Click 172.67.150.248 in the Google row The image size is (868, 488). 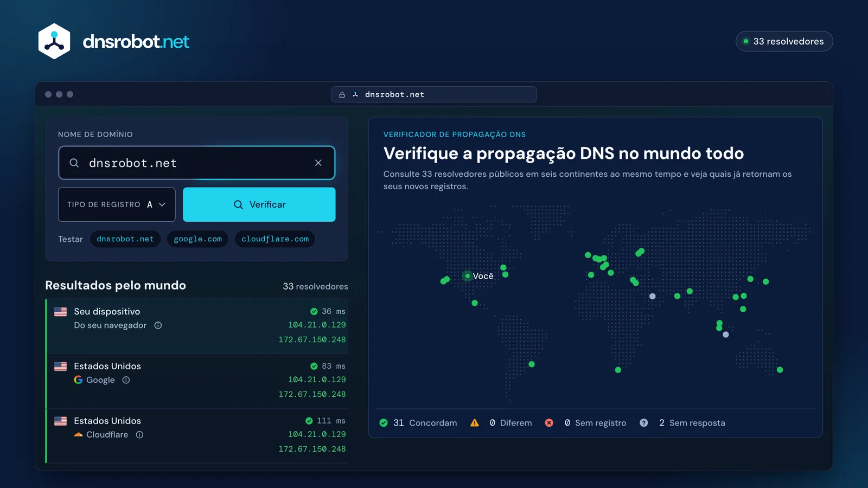coord(312,394)
